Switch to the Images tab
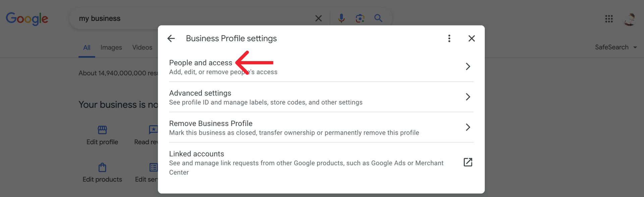 pyautogui.click(x=111, y=48)
